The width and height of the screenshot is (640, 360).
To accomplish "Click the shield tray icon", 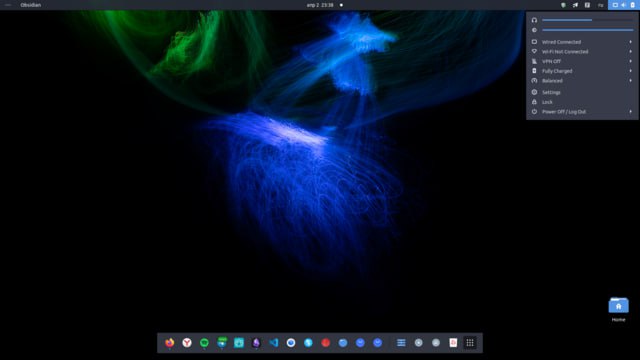I will [x=563, y=5].
